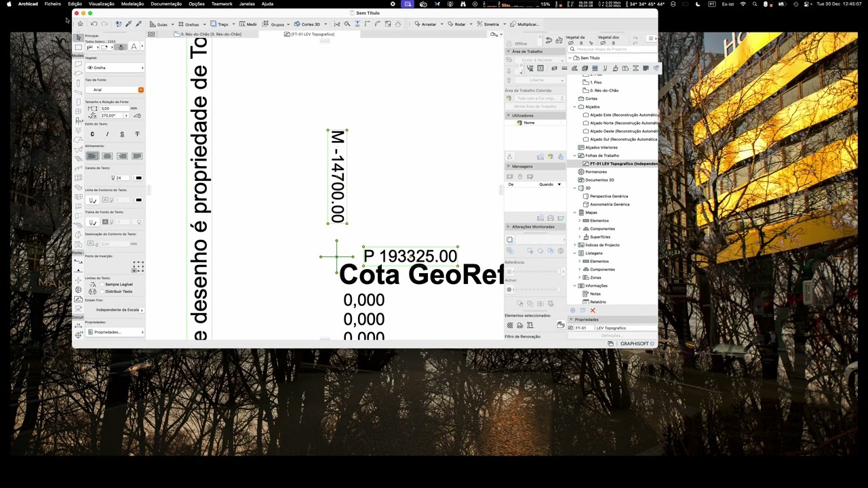Viewport: 868px width, 488px height.
Task: Click the Multiplicar command
Action: pyautogui.click(x=524, y=24)
